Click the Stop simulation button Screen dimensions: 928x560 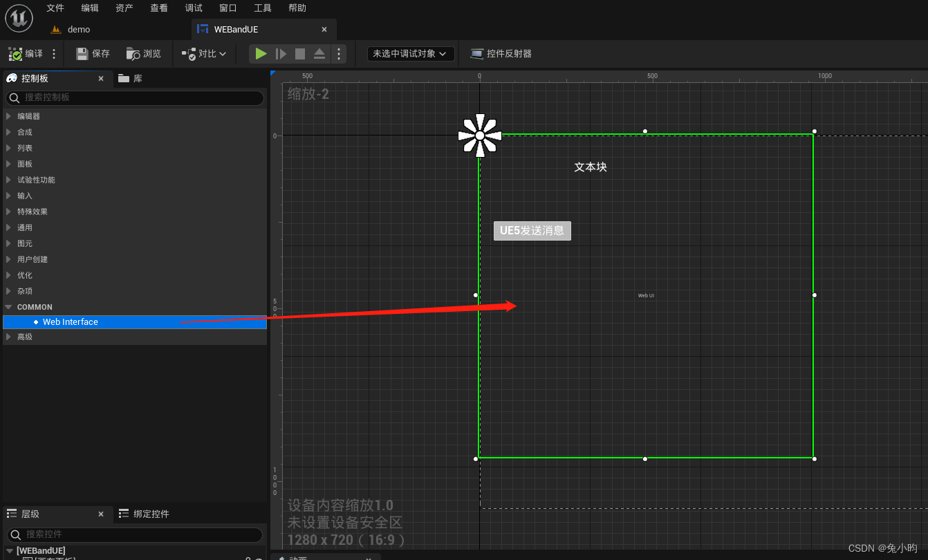pyautogui.click(x=300, y=54)
